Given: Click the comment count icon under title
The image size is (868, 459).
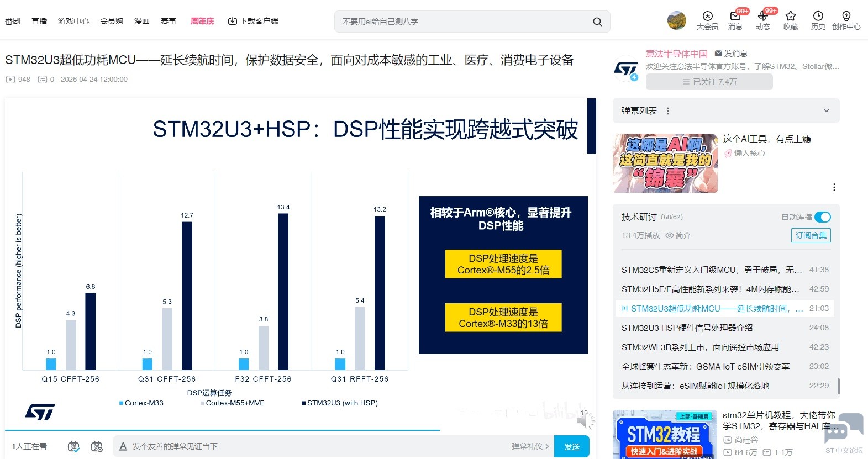Looking at the screenshot, I should click(x=43, y=80).
